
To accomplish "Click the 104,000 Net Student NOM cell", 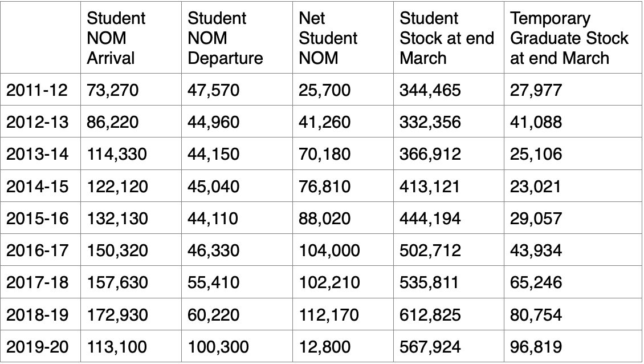I will pos(329,250).
